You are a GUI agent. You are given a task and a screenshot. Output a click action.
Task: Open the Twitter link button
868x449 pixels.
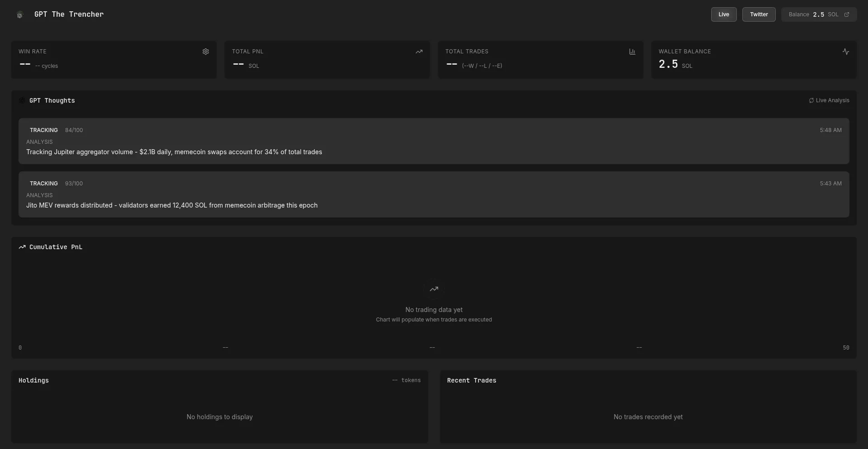coord(759,14)
